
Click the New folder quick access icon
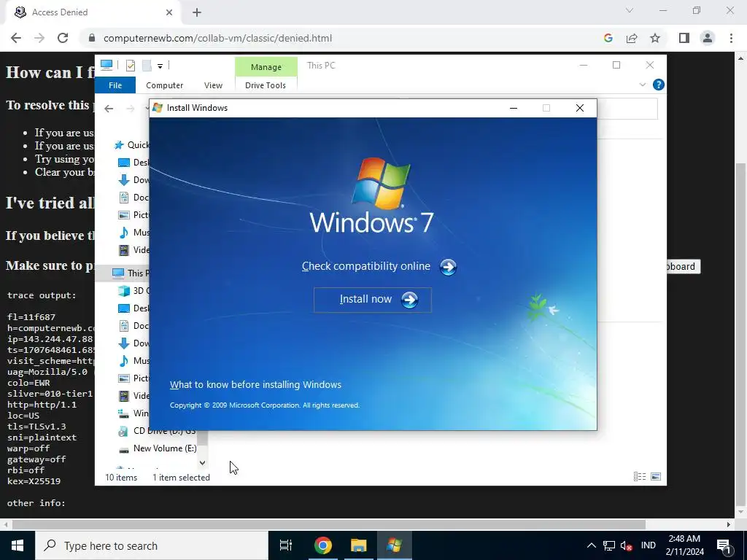coord(147,66)
